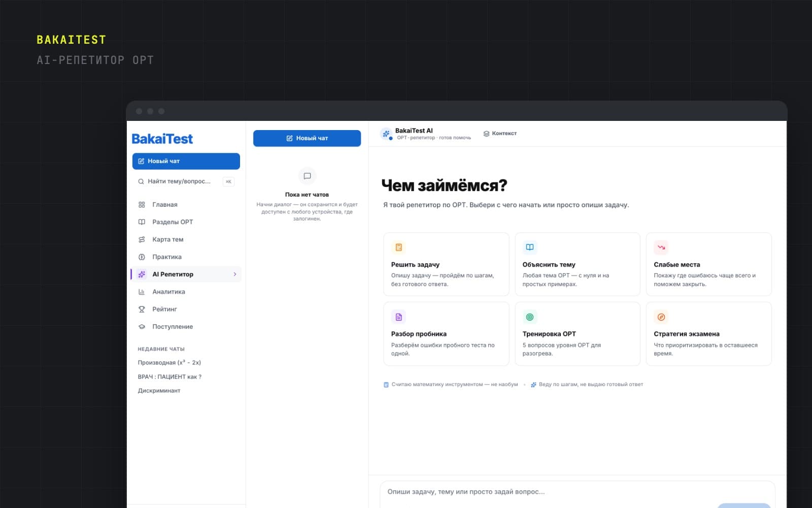Open recent chat ВРАЧ : ПАЦИЕНТ как ?
The image size is (812, 508).
pyautogui.click(x=170, y=376)
